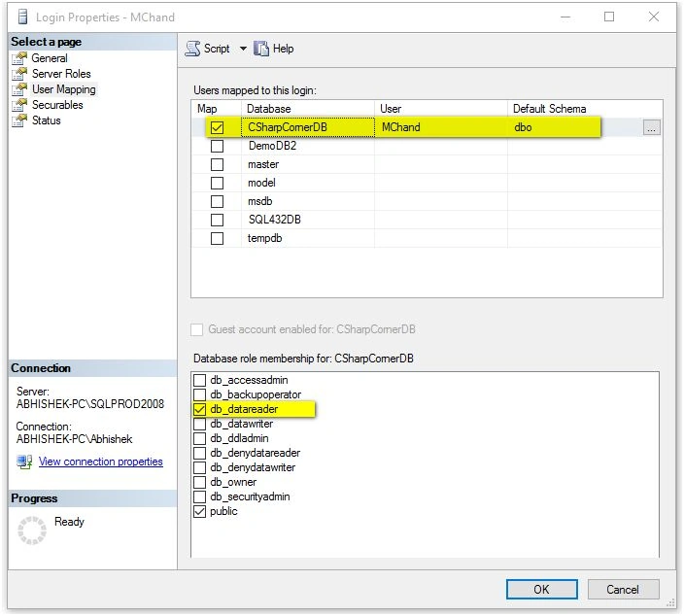
Task: Select the CSharpCornerDB database cell
Action: click(308, 127)
